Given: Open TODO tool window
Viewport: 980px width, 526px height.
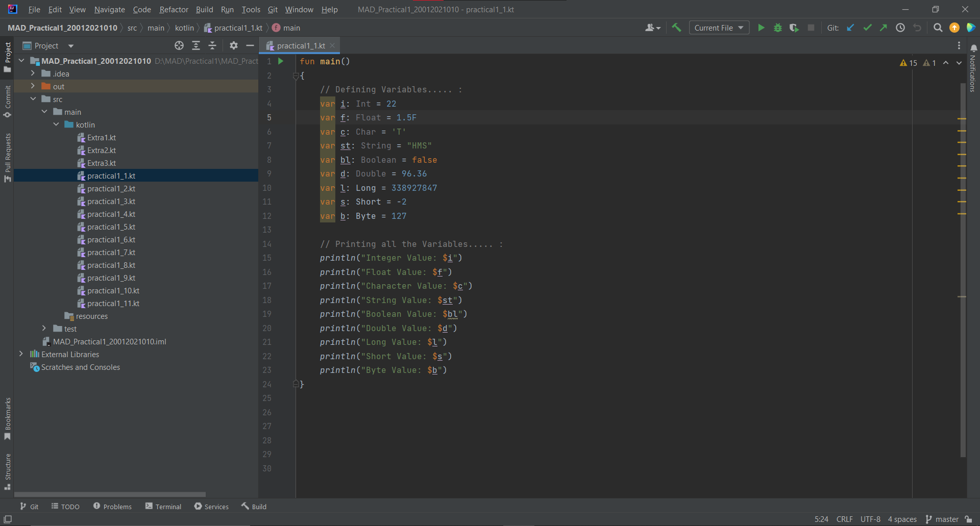Looking at the screenshot, I should [65, 507].
